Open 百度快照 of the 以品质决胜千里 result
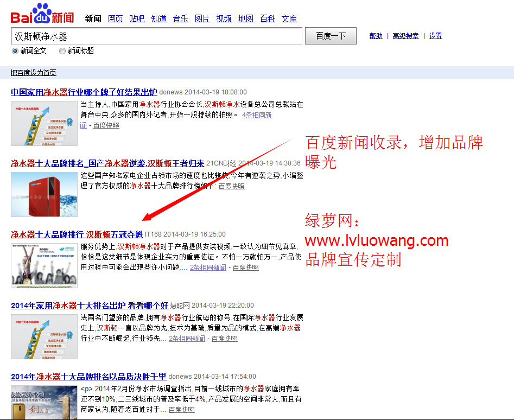The width and height of the screenshot is (514, 420). click(x=182, y=410)
